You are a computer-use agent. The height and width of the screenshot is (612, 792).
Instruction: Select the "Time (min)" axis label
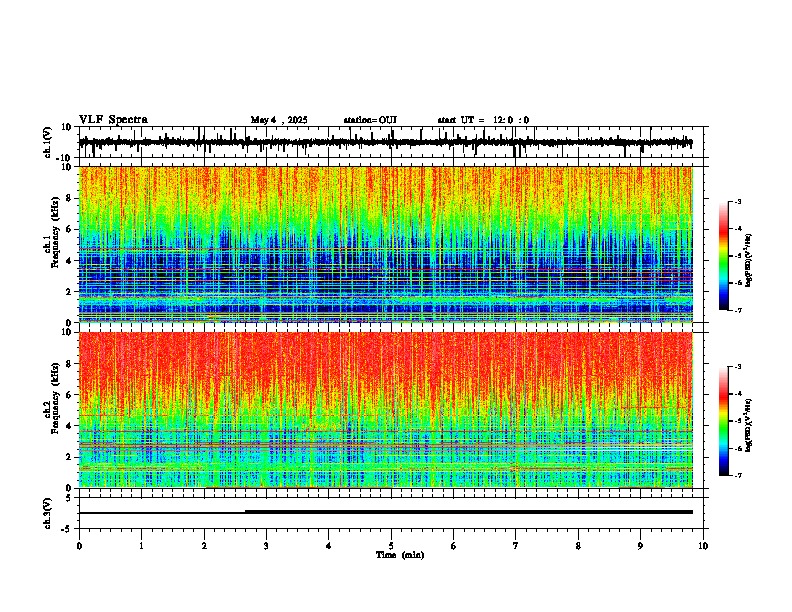pyautogui.click(x=400, y=555)
